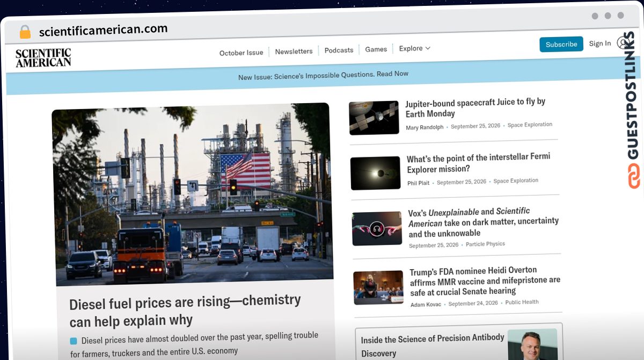Open the user account icon near Sign In

click(x=622, y=43)
